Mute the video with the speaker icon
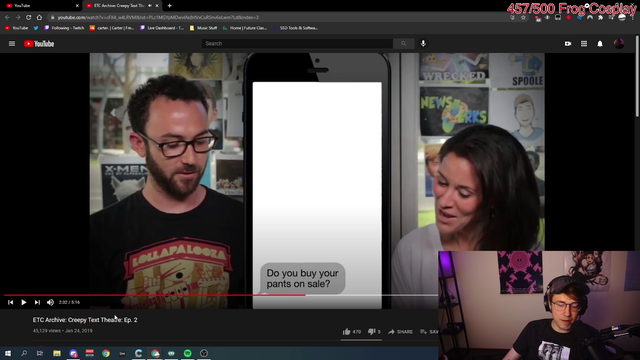The image size is (640, 360). (50, 302)
